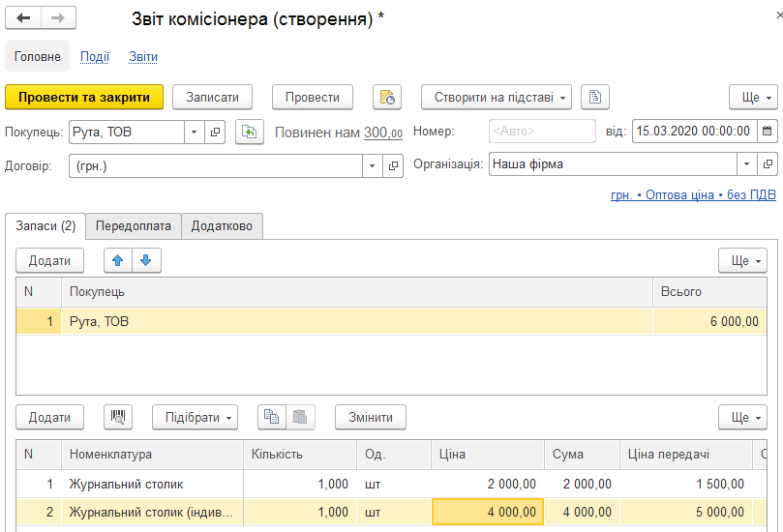Screen dimensions: 783x532
Task: Paste rows with the paste icon
Action: click(x=300, y=417)
